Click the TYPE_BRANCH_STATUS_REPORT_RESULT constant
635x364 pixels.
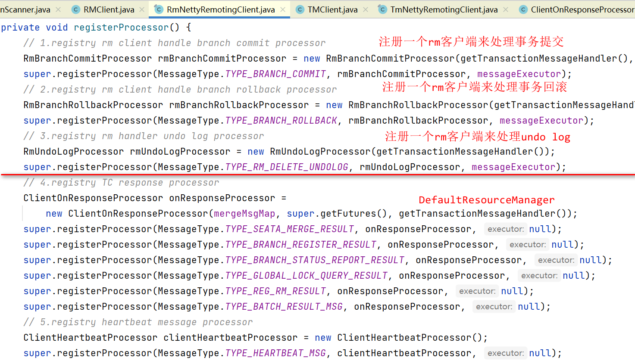(315, 260)
